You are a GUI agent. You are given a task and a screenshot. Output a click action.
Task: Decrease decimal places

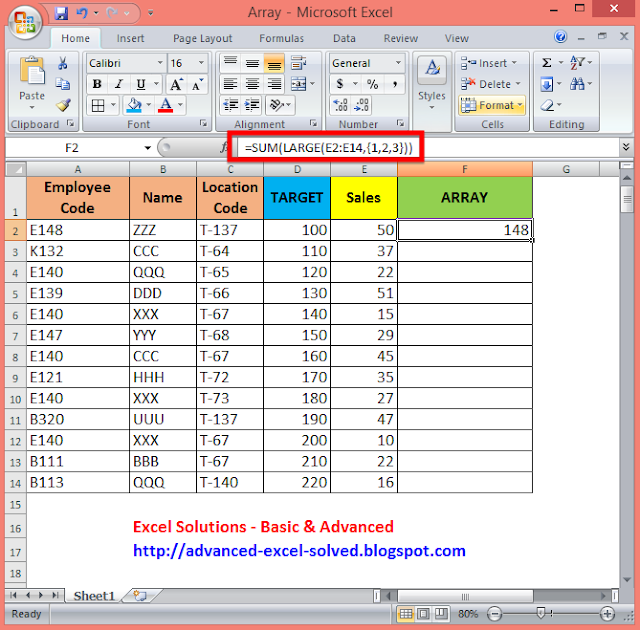pyautogui.click(x=361, y=105)
